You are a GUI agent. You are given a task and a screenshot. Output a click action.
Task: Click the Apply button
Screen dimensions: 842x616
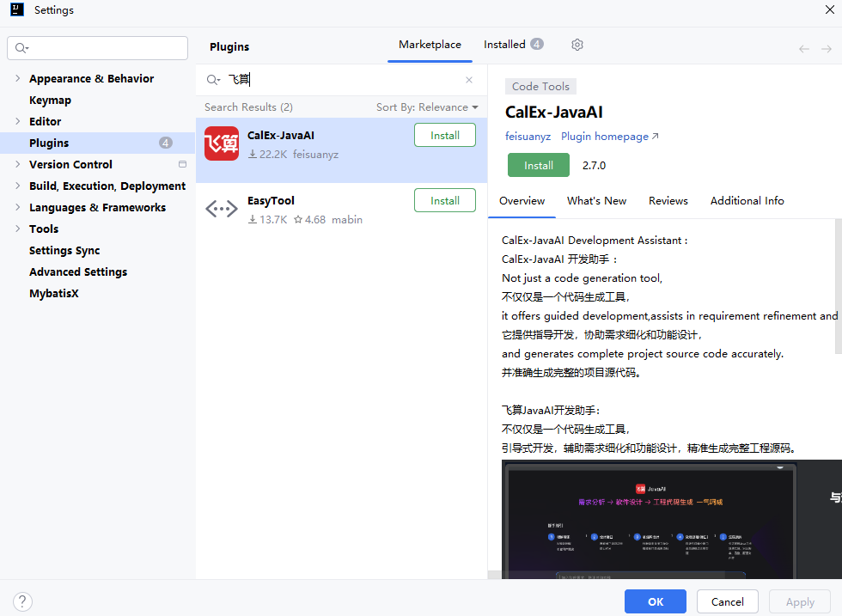pos(800,601)
